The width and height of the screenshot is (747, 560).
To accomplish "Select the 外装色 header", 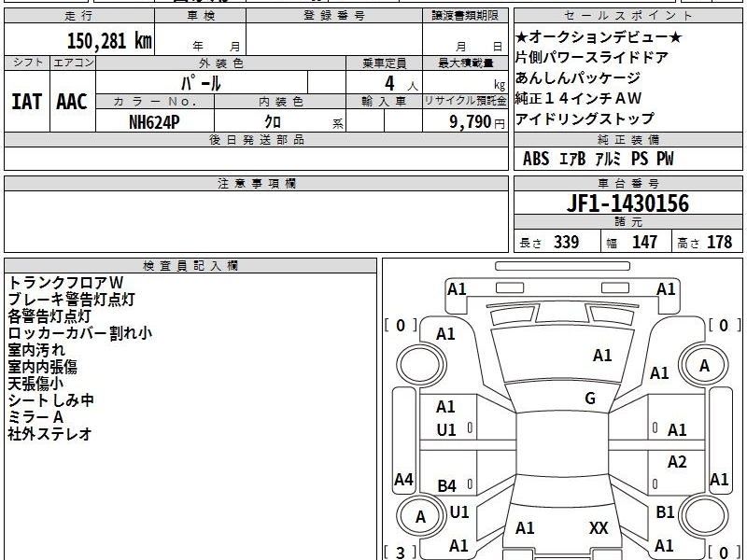I will tap(220, 63).
